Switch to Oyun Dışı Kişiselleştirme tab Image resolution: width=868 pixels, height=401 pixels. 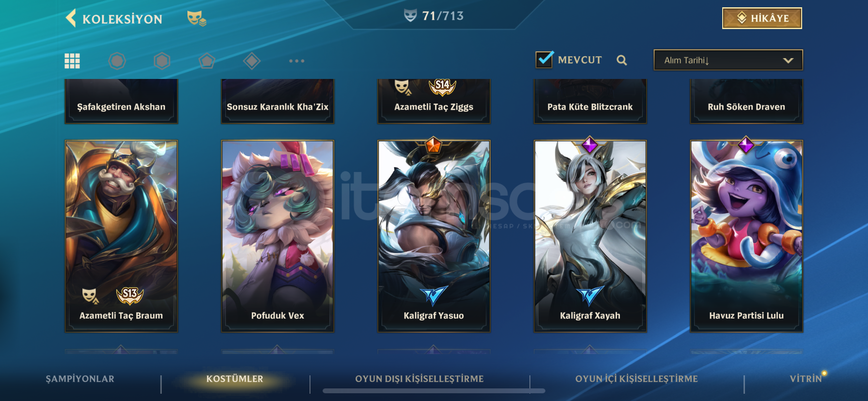pyautogui.click(x=419, y=379)
